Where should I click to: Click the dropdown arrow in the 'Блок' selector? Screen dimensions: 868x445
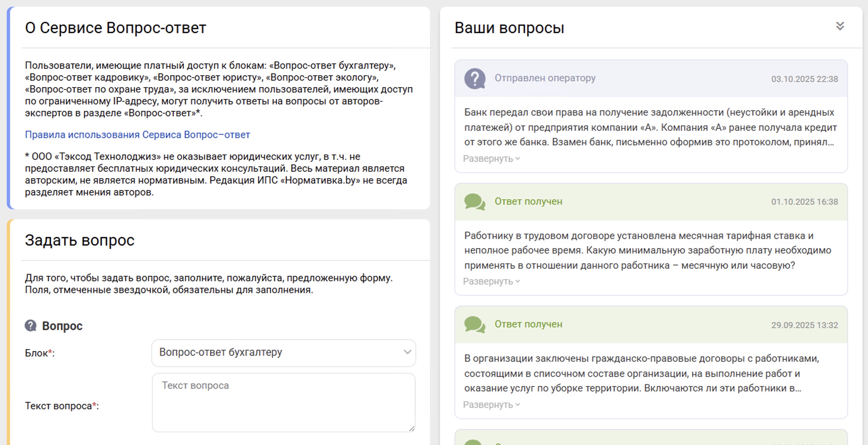click(407, 352)
